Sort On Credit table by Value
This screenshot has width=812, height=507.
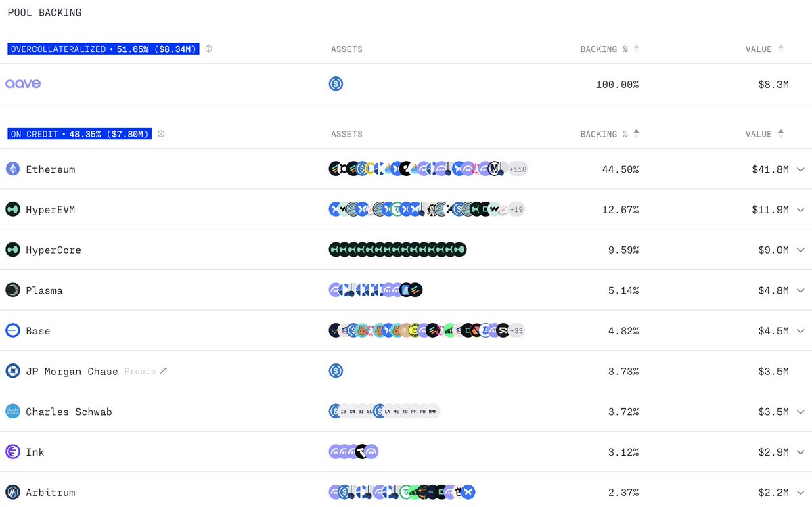tap(781, 134)
